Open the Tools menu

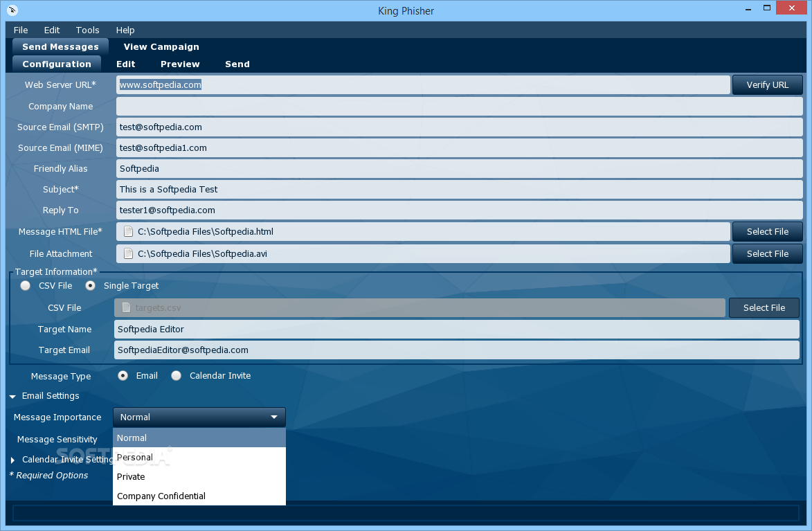tap(87, 30)
